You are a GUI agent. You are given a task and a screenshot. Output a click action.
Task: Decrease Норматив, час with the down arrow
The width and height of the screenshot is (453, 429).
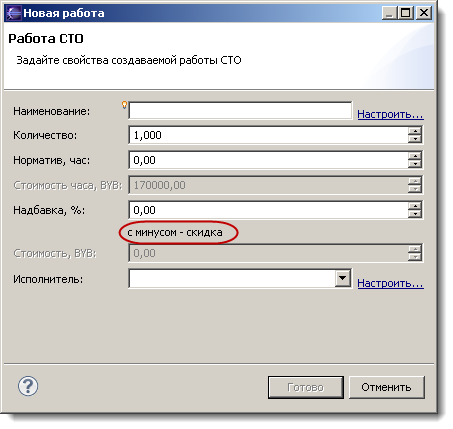pyautogui.click(x=415, y=164)
